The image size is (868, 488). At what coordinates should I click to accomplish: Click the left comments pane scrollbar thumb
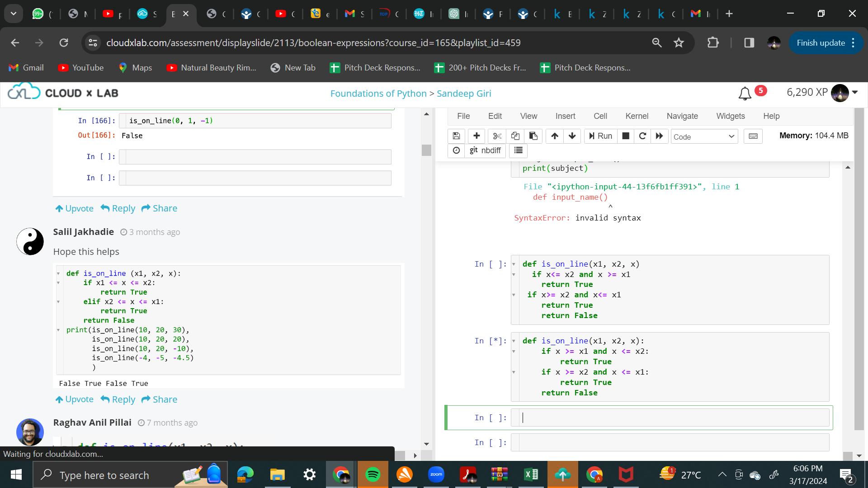426,150
